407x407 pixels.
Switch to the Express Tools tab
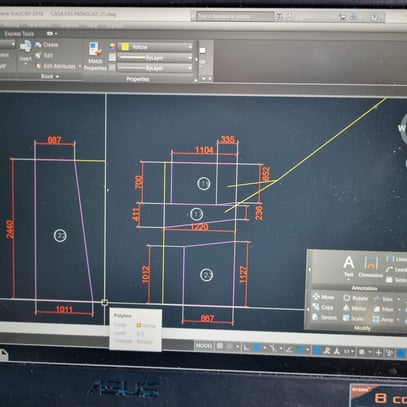pos(19,34)
